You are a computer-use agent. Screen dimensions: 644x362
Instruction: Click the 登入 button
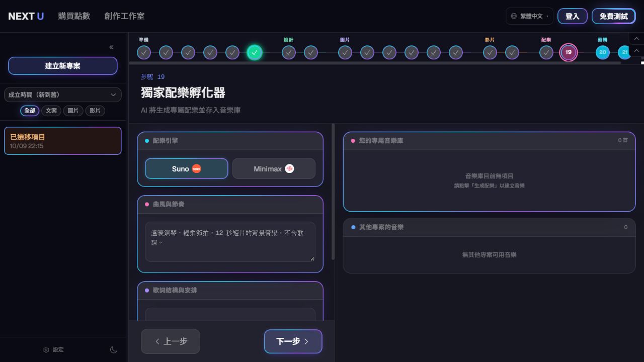click(572, 16)
